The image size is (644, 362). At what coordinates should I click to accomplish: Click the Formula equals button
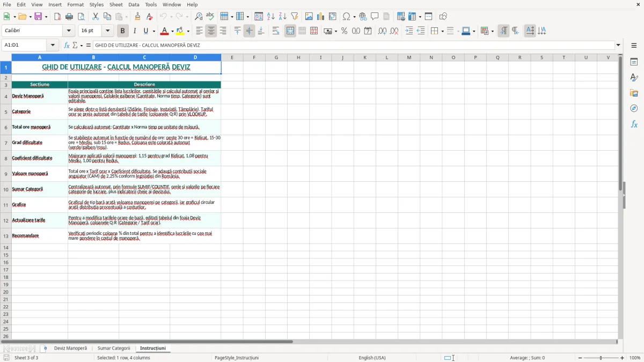89,45
